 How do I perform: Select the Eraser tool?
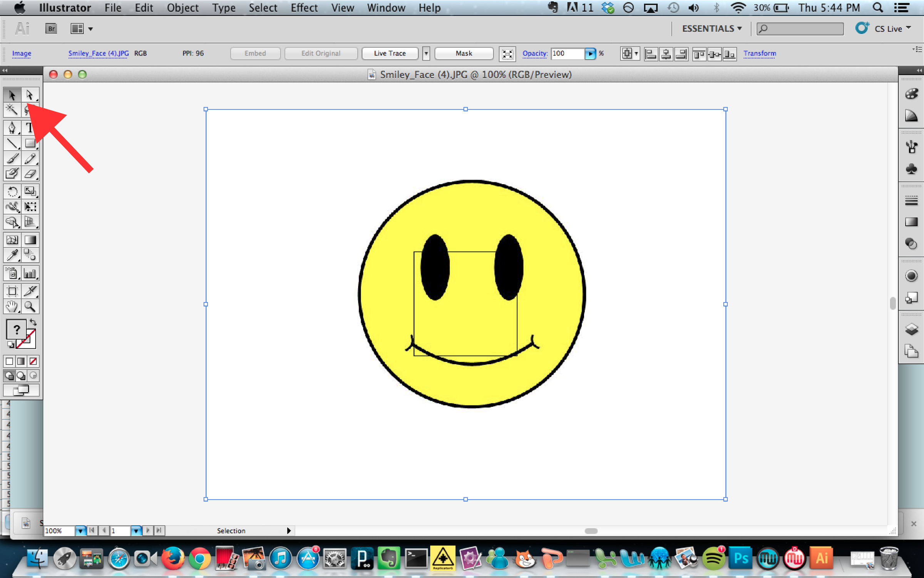(30, 174)
